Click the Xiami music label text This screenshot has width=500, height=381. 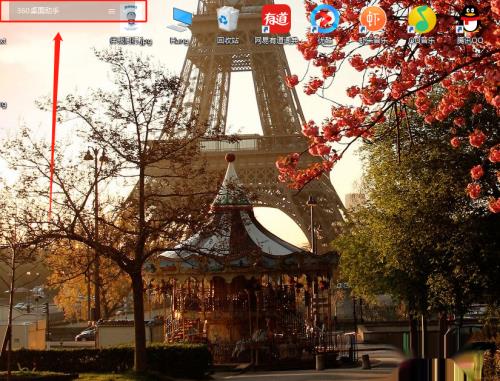click(373, 41)
